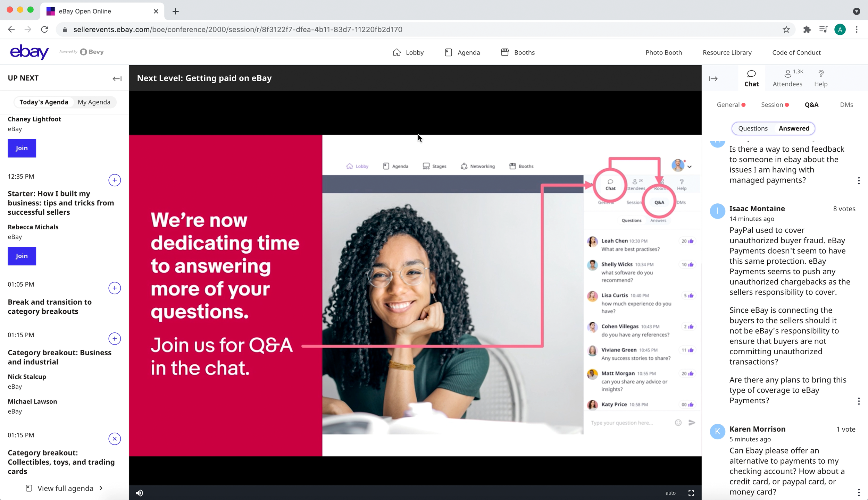Screen dimensions: 868x500
Task: Bookmark this page with star icon
Action: [786, 29]
